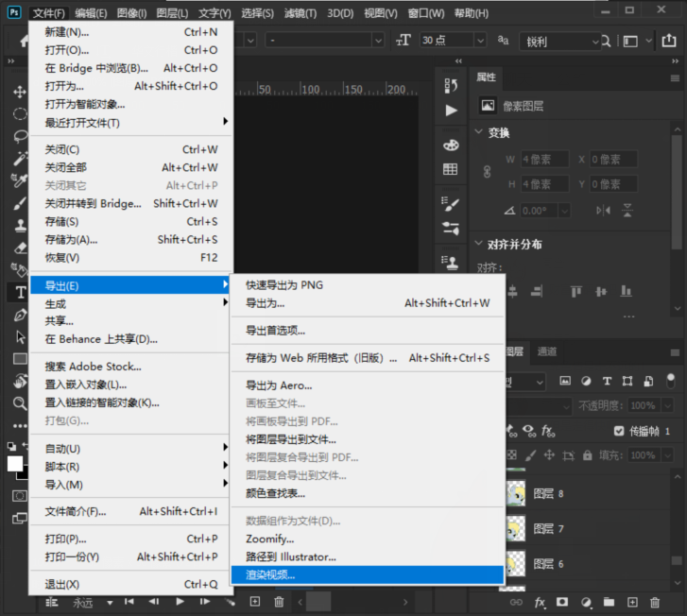Open the opacity 100% dropdown arrow
This screenshot has height=616, width=687.
pos(668,405)
